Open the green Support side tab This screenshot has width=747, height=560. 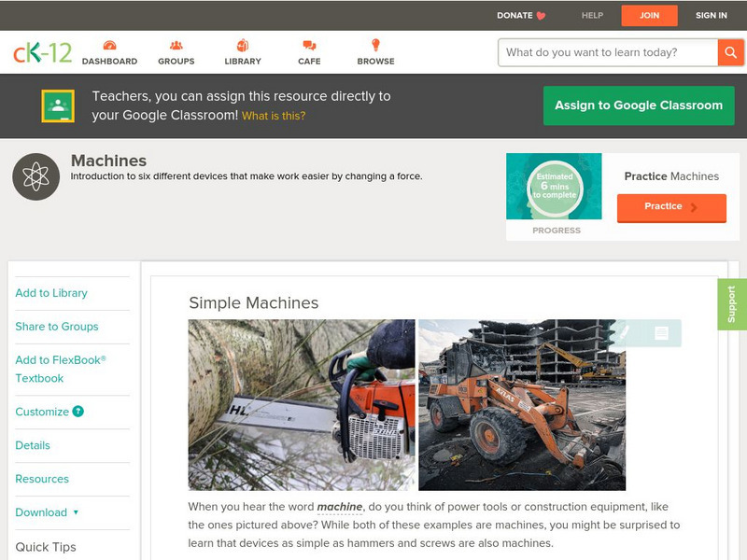pyautogui.click(x=731, y=304)
